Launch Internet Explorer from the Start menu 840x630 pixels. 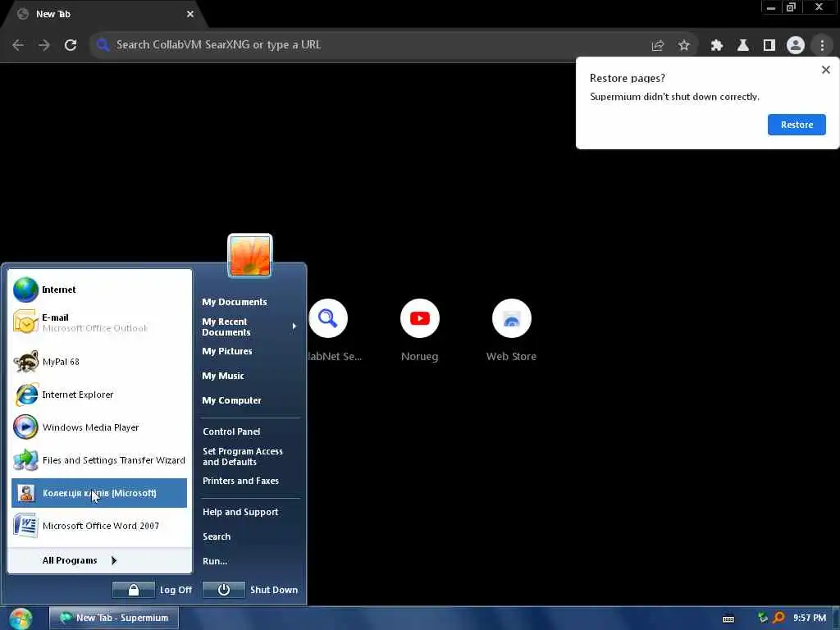99,395
